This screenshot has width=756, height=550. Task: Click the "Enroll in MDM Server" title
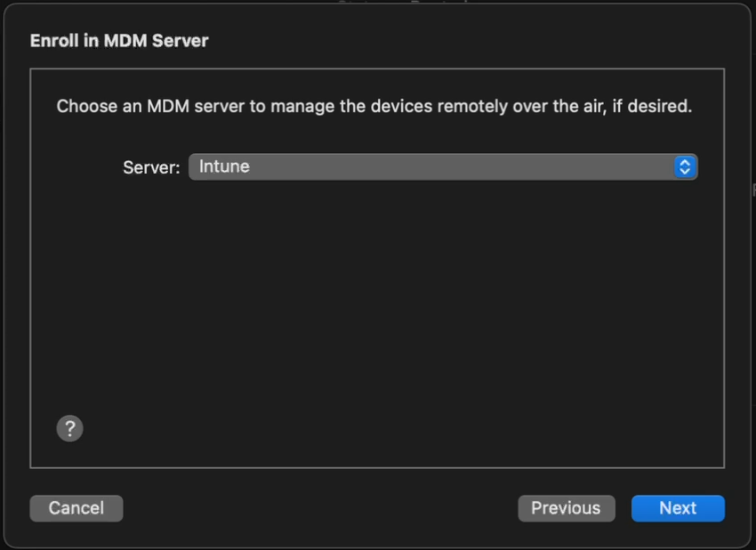[119, 40]
